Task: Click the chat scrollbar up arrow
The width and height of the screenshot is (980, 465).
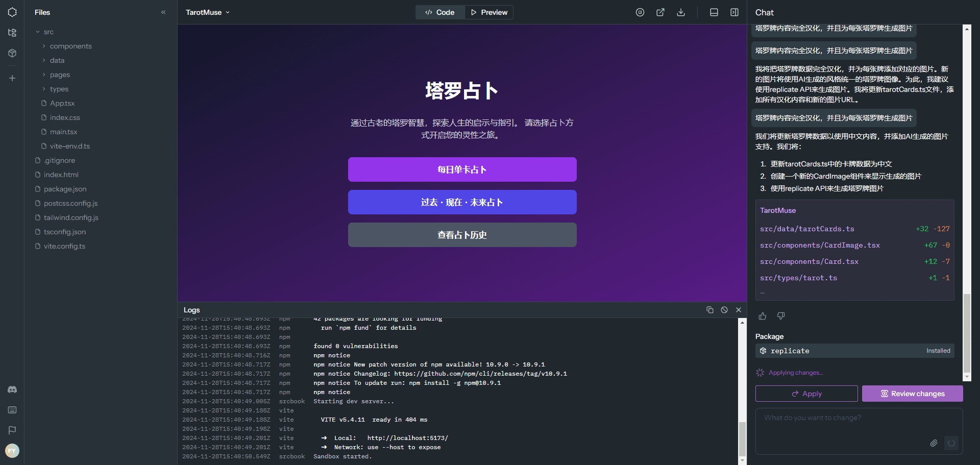Action: pyautogui.click(x=967, y=29)
